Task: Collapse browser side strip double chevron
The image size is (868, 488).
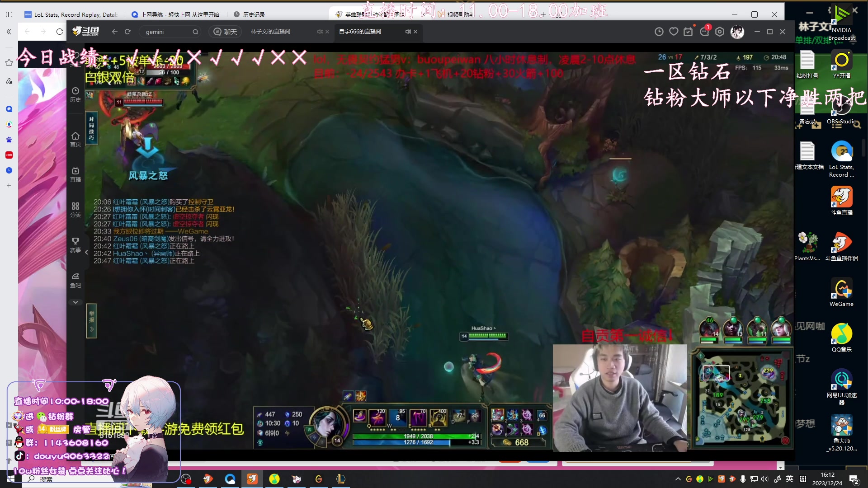Action: tap(9, 32)
